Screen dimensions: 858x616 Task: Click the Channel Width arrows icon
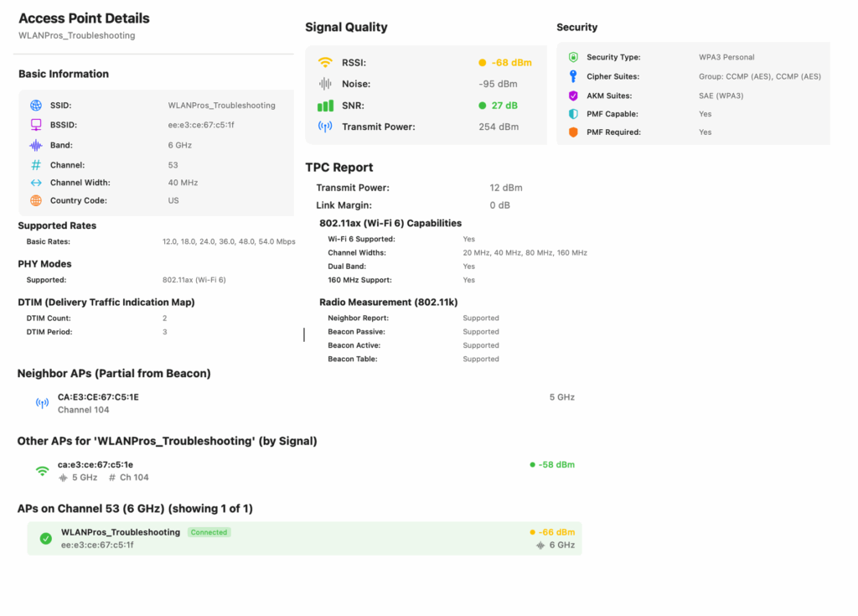(x=36, y=183)
